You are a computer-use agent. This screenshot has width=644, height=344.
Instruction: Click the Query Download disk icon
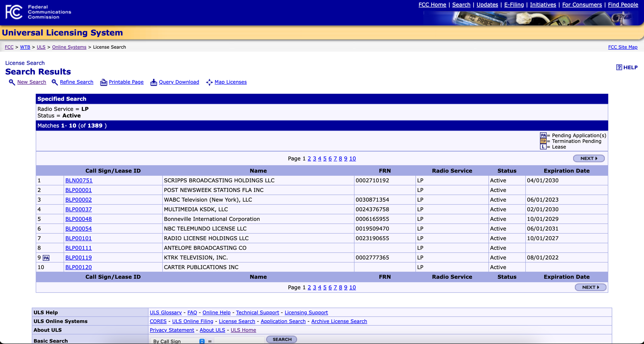click(x=154, y=82)
